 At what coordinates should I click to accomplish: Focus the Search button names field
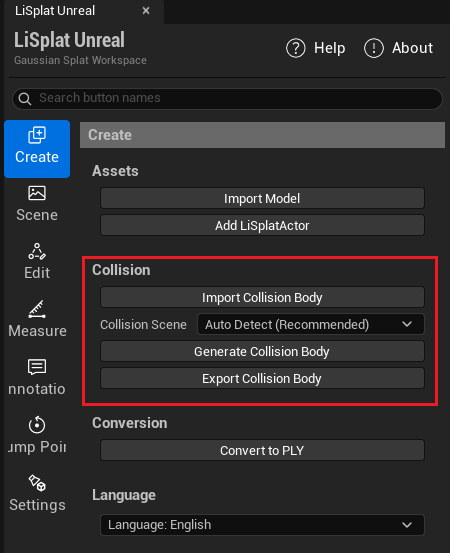(x=227, y=98)
